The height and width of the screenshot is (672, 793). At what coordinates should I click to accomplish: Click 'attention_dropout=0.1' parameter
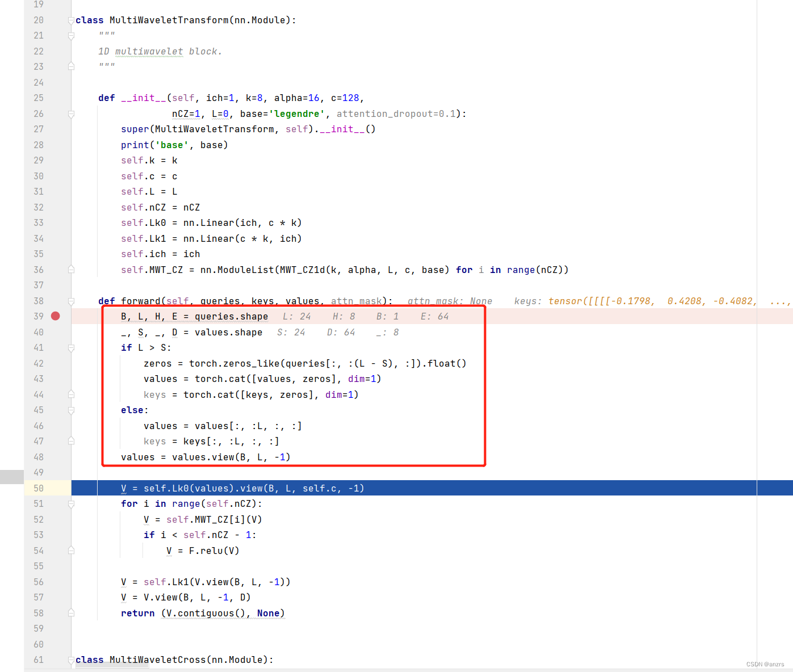coord(396,114)
